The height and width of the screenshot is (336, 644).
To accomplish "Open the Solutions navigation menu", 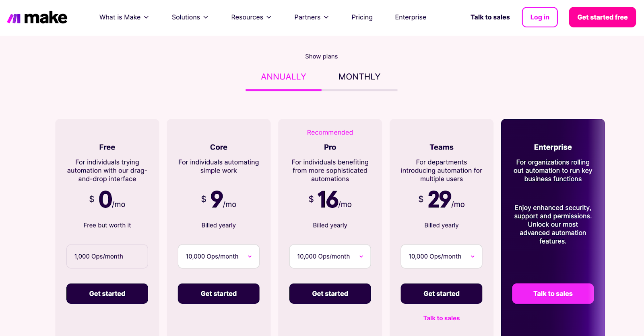I will 189,17.
